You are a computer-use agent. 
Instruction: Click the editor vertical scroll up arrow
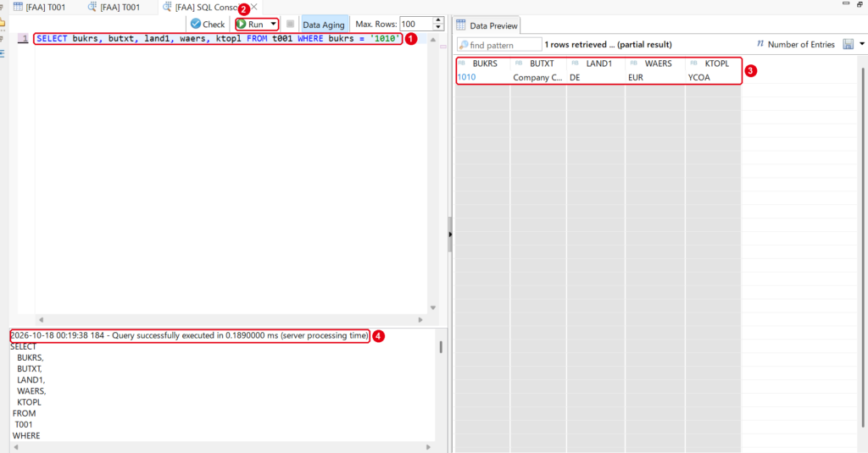433,40
